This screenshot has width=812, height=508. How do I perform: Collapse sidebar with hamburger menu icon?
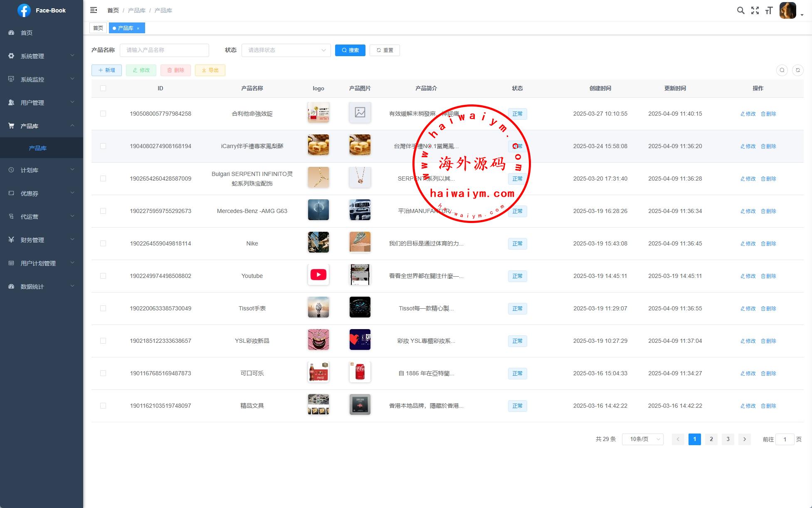pos(94,10)
